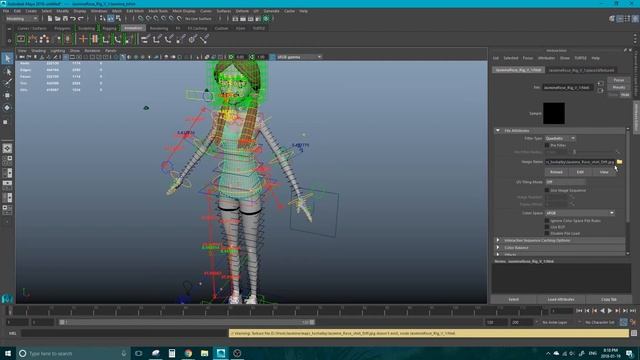Click the Reload image button
The image size is (640, 360).
pos(556,172)
